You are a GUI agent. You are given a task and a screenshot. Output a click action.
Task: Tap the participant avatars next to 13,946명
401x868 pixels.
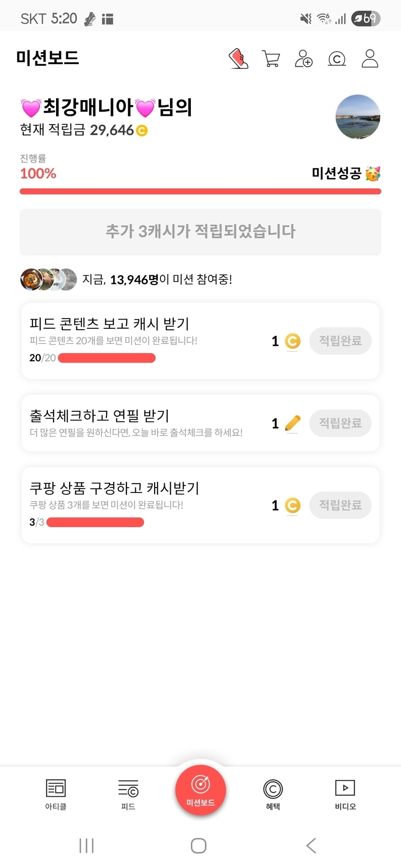click(x=48, y=280)
